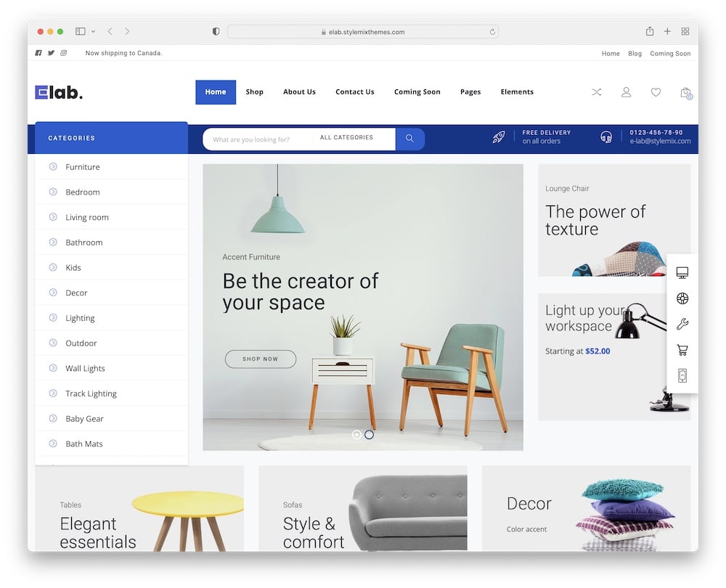Go forward with Safari forward arrow
Screen dimensions: 726x588
(127, 31)
